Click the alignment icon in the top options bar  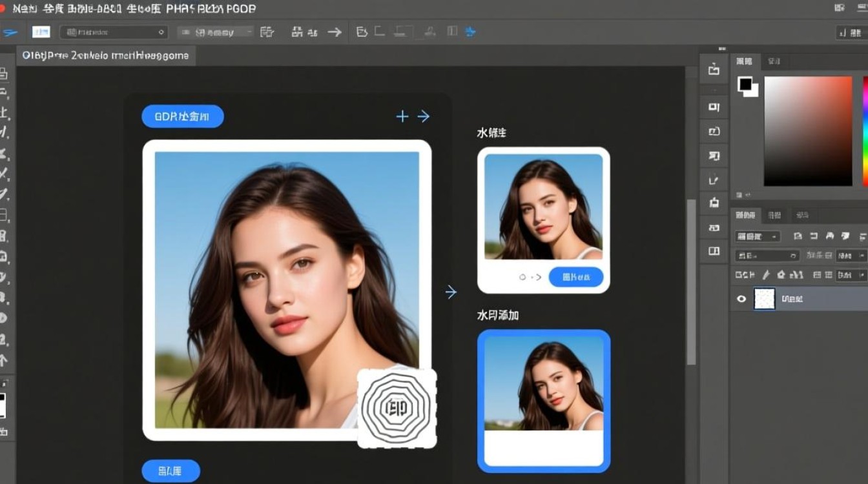pyautogui.click(x=267, y=31)
